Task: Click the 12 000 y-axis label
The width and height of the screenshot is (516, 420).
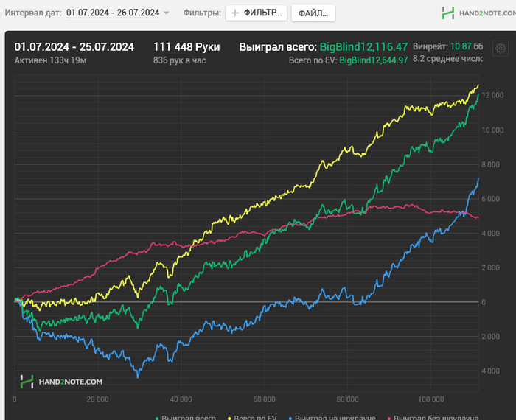Action: pos(492,95)
